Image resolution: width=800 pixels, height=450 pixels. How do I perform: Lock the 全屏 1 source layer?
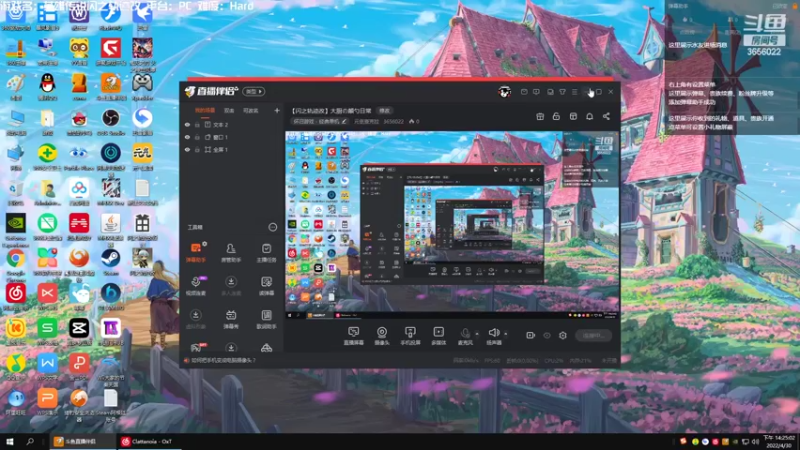(197, 150)
